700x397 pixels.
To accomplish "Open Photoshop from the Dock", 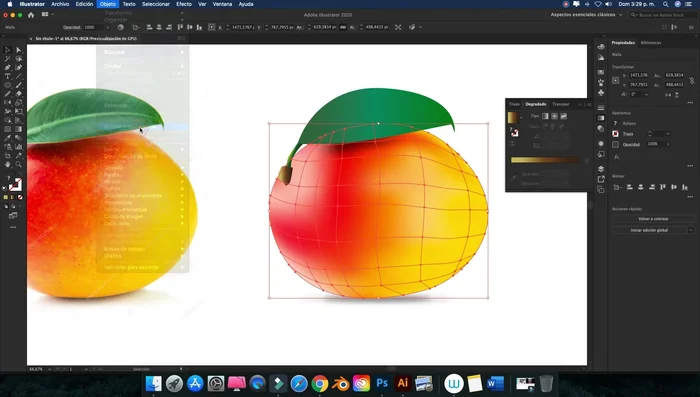I will coord(382,383).
